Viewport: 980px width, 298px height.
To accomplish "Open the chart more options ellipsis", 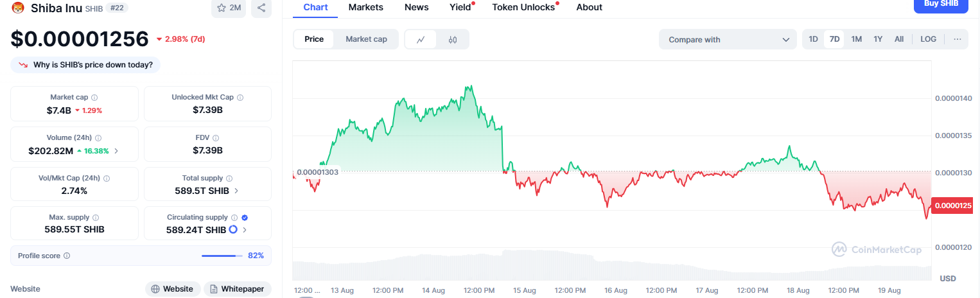I will coord(958,39).
